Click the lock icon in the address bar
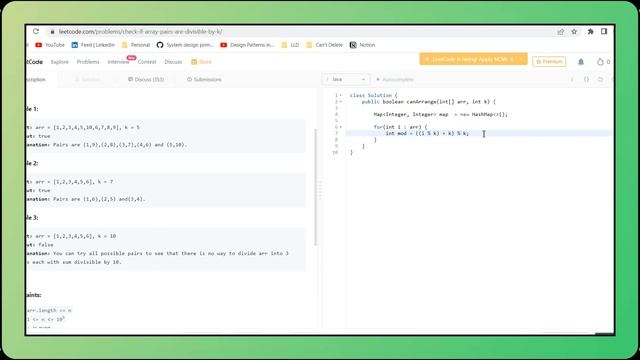 [x=52, y=32]
